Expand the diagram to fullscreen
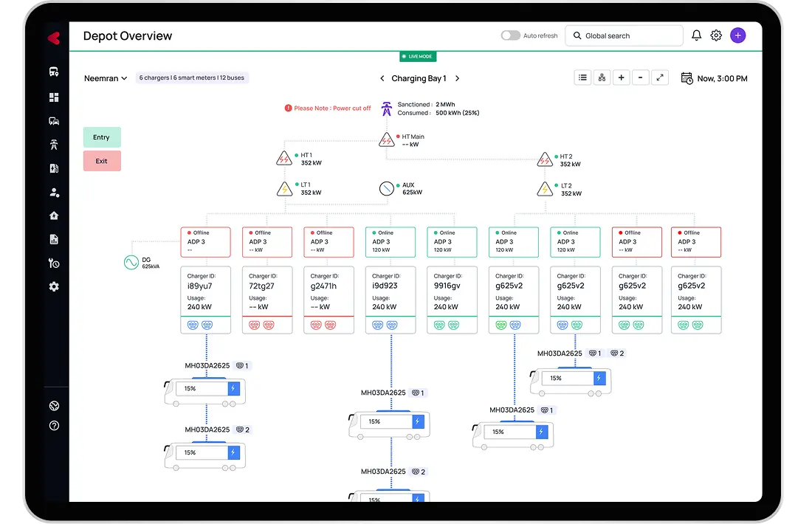The width and height of the screenshot is (812, 524). click(x=660, y=77)
